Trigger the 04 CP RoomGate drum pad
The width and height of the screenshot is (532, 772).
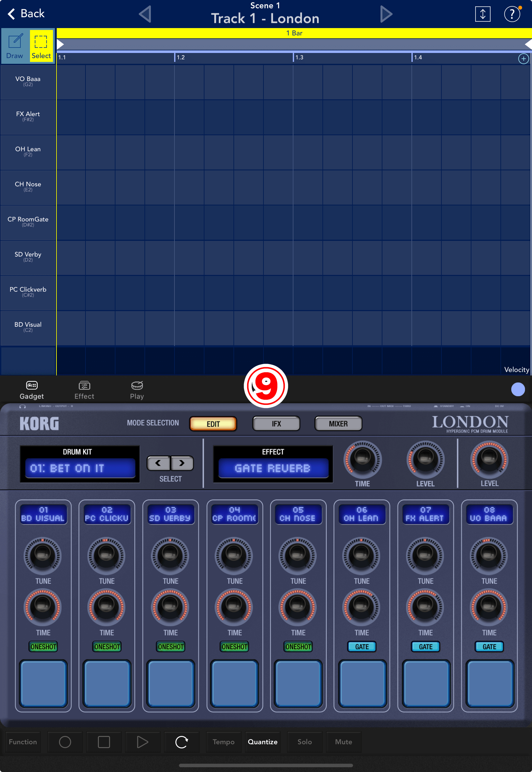tap(234, 684)
